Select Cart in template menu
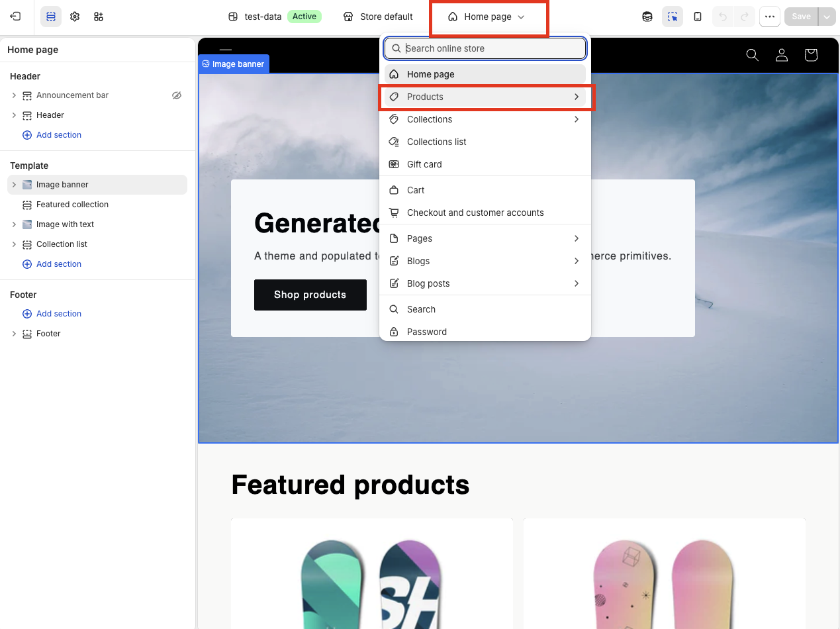 (485, 190)
